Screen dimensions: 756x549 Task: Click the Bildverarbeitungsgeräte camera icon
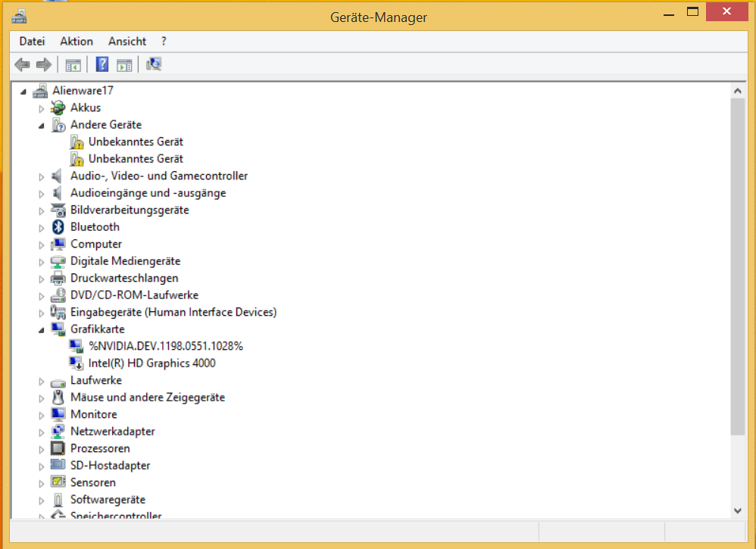58,211
